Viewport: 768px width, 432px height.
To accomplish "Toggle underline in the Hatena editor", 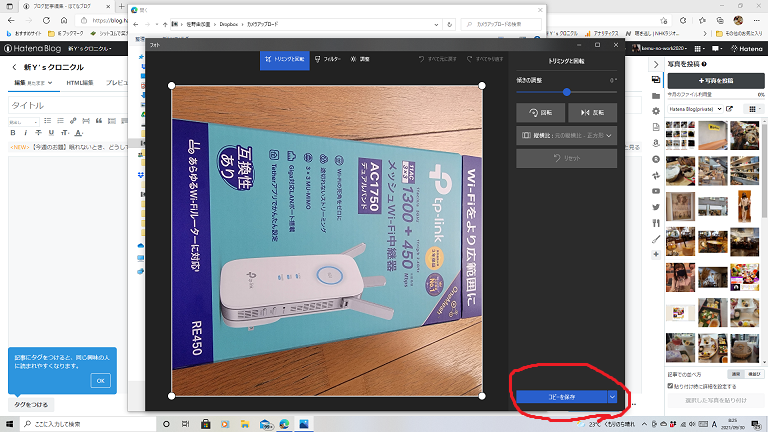I will tap(51, 133).
